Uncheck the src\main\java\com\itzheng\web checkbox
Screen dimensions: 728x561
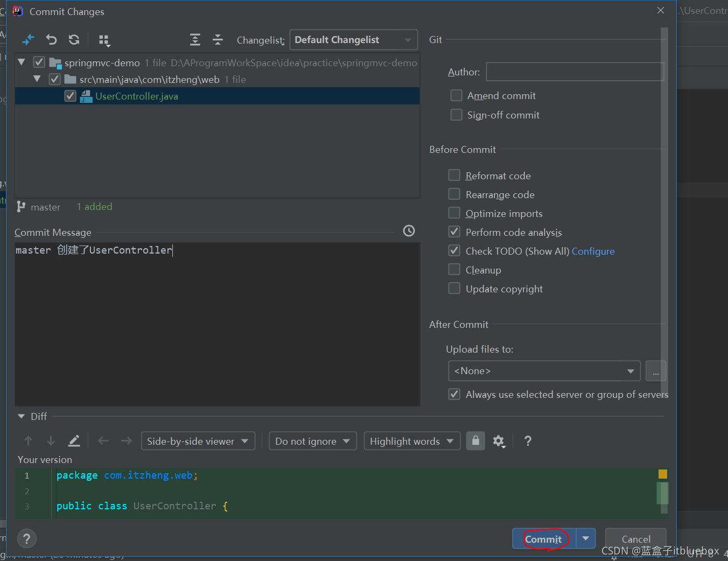pos(54,79)
